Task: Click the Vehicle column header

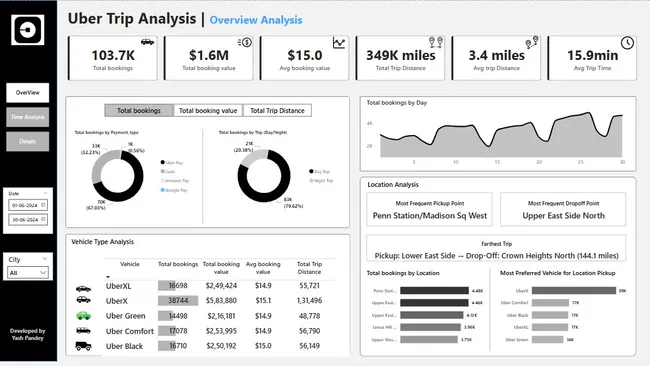Action: pos(130,264)
